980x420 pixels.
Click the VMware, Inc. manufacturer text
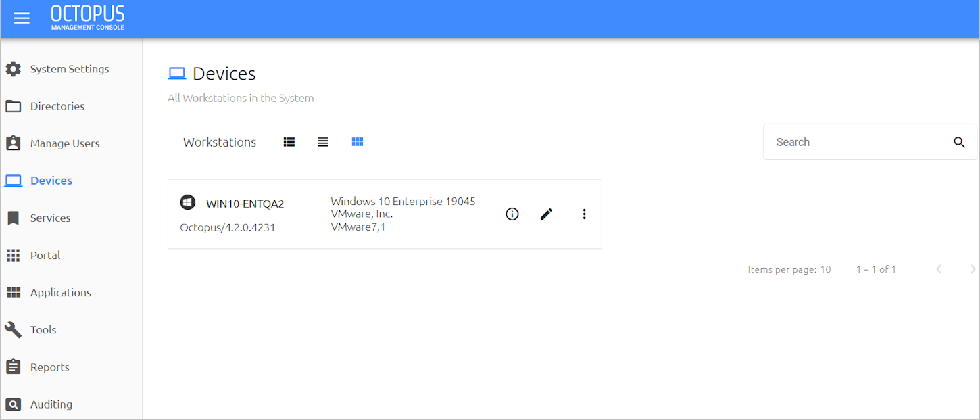362,214
